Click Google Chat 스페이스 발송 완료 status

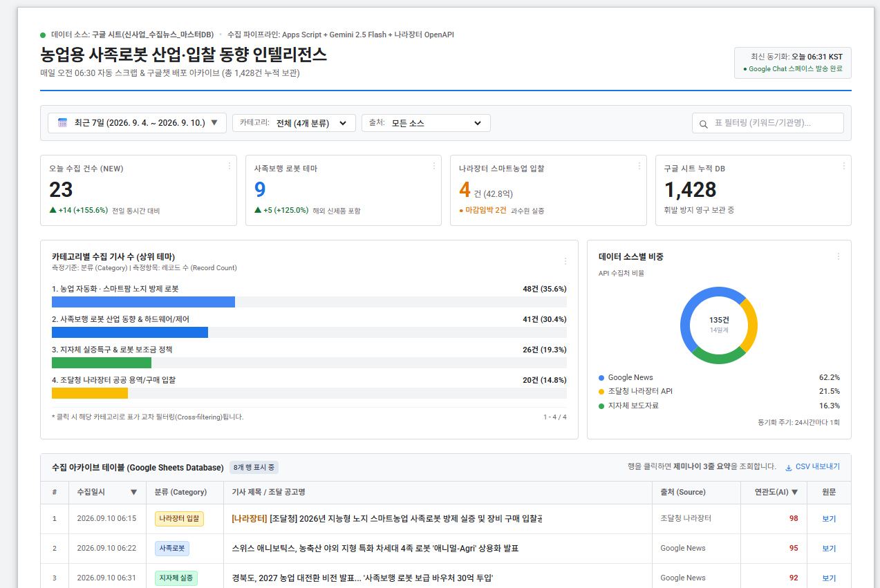coord(793,69)
